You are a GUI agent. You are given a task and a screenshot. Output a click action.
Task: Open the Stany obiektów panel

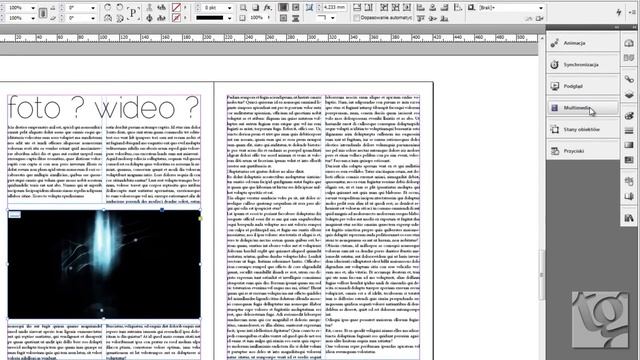(x=582, y=129)
